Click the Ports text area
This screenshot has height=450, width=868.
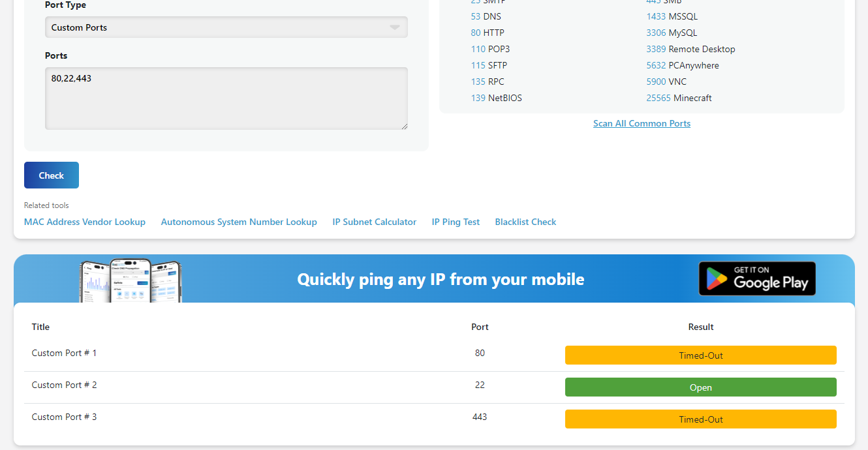[x=226, y=98]
